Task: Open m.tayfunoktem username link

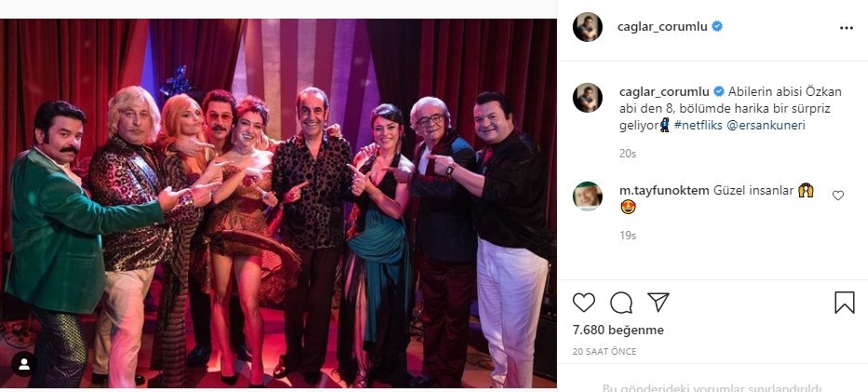Action: click(664, 191)
